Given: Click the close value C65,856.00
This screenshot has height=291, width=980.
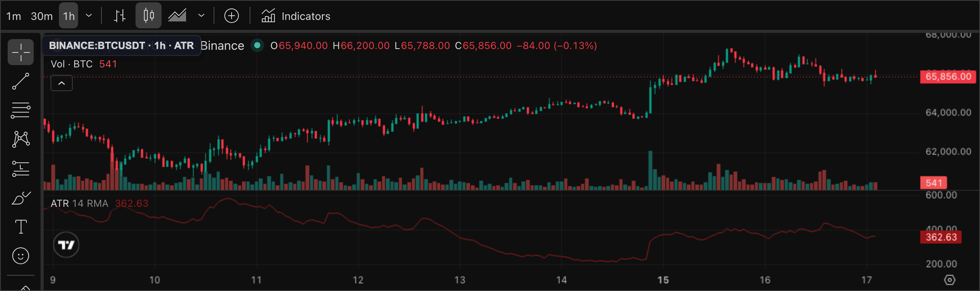Looking at the screenshot, I should coord(483,46).
